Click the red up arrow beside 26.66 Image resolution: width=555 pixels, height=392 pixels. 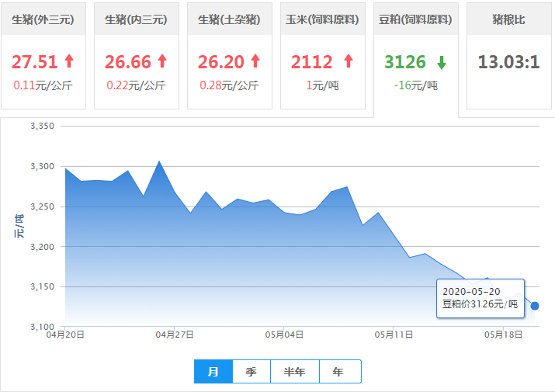[x=162, y=61]
